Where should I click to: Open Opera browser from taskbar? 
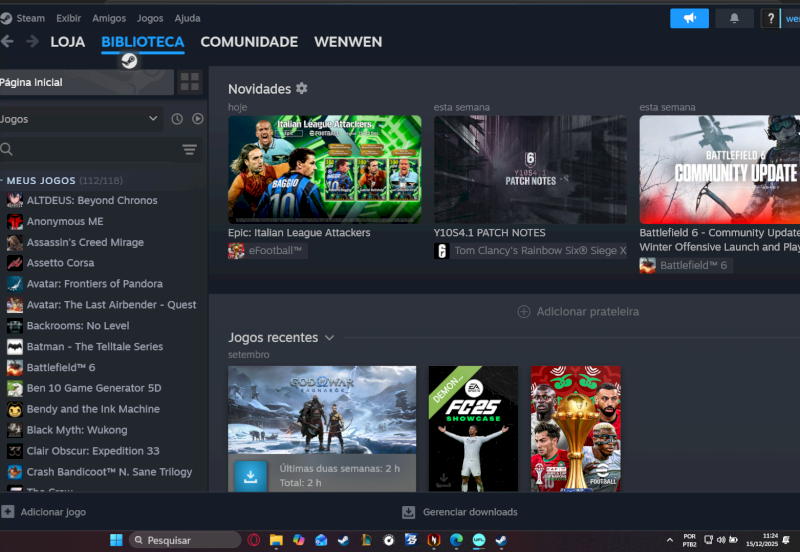click(254, 540)
